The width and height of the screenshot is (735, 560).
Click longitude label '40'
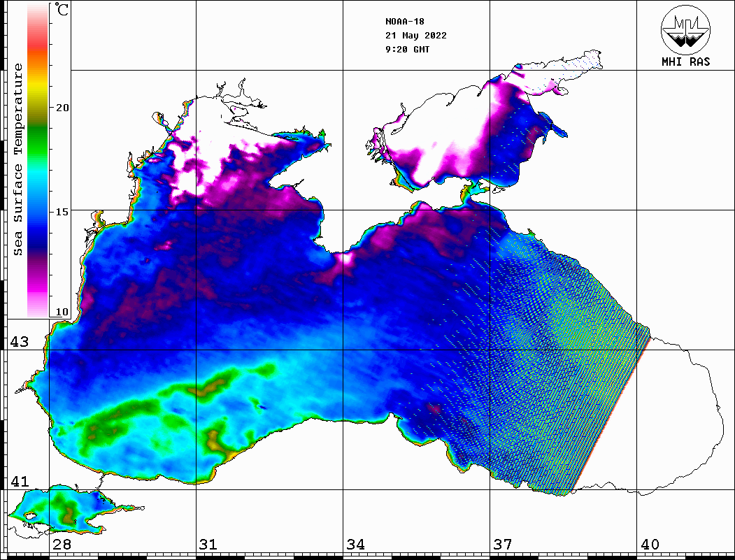point(650,545)
